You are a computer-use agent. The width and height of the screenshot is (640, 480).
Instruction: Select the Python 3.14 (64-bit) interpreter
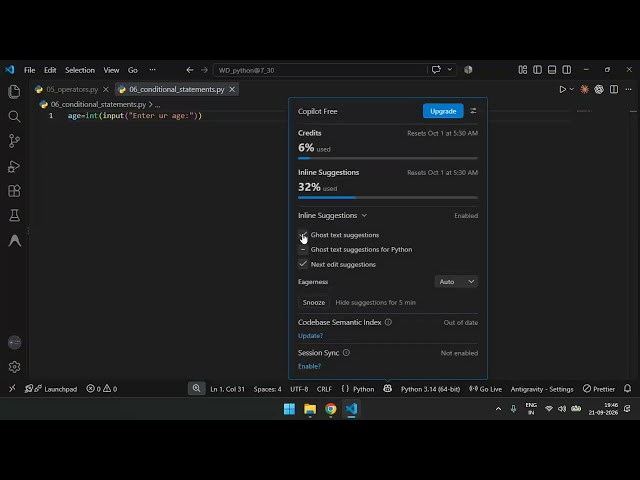430,389
